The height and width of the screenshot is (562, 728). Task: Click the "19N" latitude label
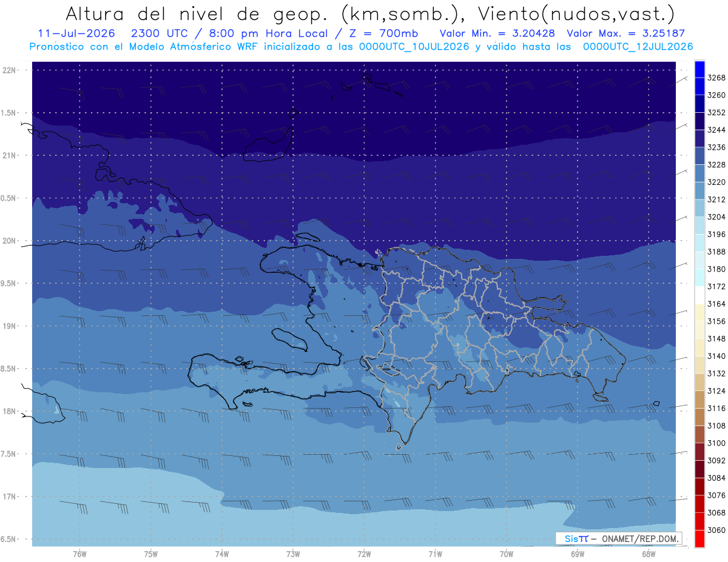(x=10, y=326)
